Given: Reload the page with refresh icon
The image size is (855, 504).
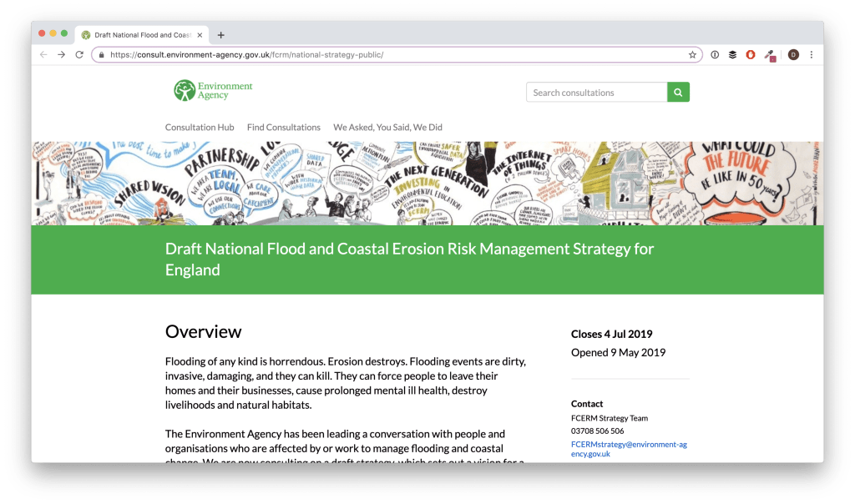Looking at the screenshot, I should pos(79,54).
